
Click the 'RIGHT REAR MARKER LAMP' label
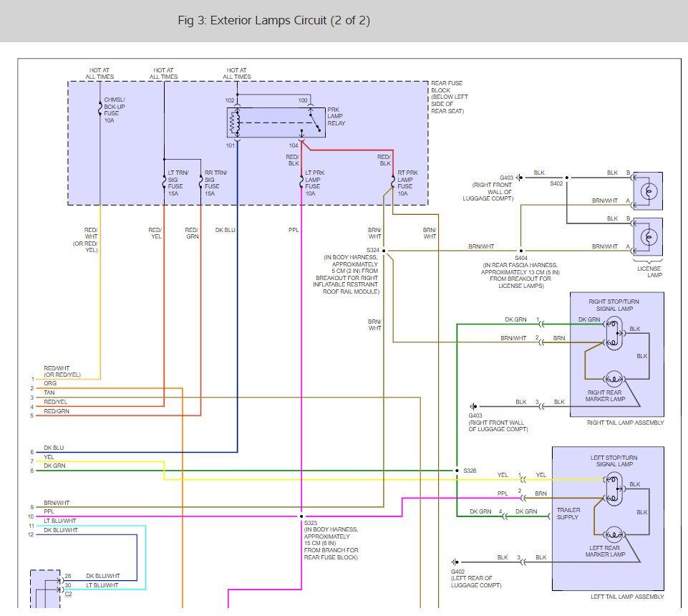[605, 395]
